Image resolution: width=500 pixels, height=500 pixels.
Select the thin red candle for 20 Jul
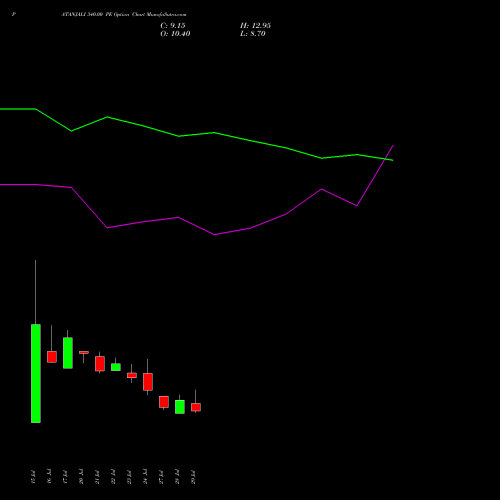click(84, 352)
